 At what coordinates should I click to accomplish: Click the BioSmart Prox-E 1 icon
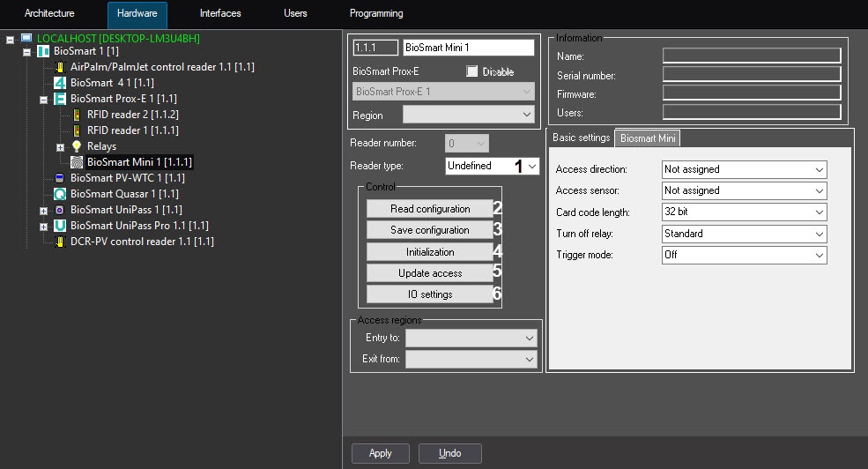click(60, 99)
